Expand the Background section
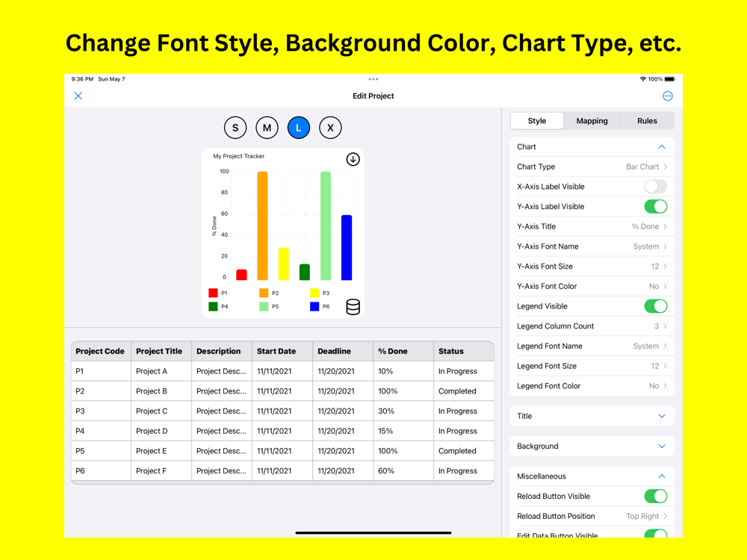 pos(592,447)
